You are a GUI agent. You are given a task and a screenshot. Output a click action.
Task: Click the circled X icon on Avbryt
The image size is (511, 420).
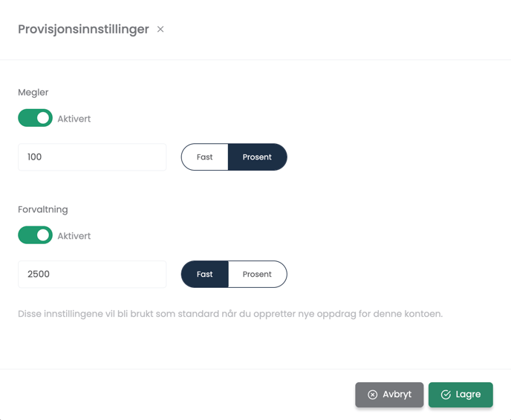373,395
